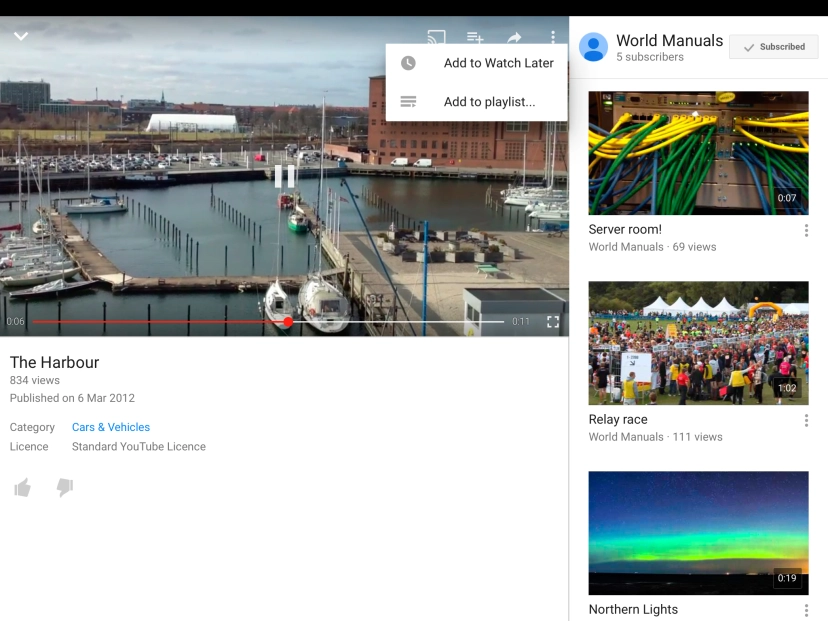Select the 5 subscribers text
This screenshot has height=621, width=828.
pyautogui.click(x=650, y=57)
